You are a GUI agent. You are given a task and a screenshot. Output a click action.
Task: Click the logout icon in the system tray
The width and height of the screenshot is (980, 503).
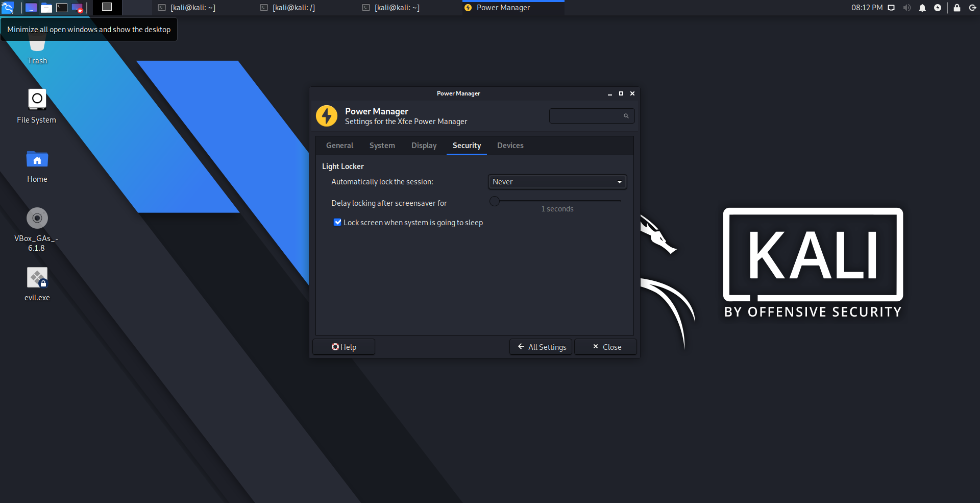973,8
